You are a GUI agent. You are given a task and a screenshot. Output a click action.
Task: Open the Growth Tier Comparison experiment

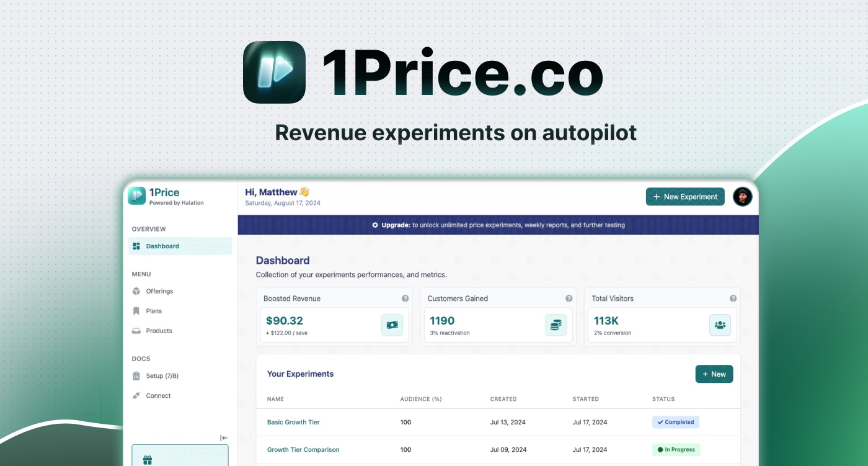(x=303, y=449)
